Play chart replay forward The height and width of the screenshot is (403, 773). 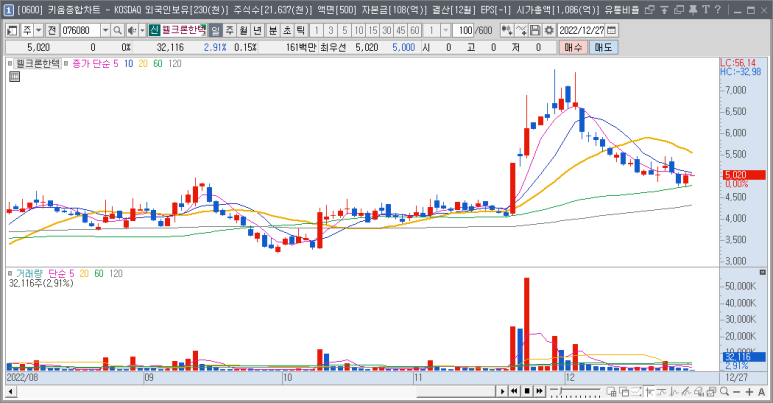[x=502, y=391]
